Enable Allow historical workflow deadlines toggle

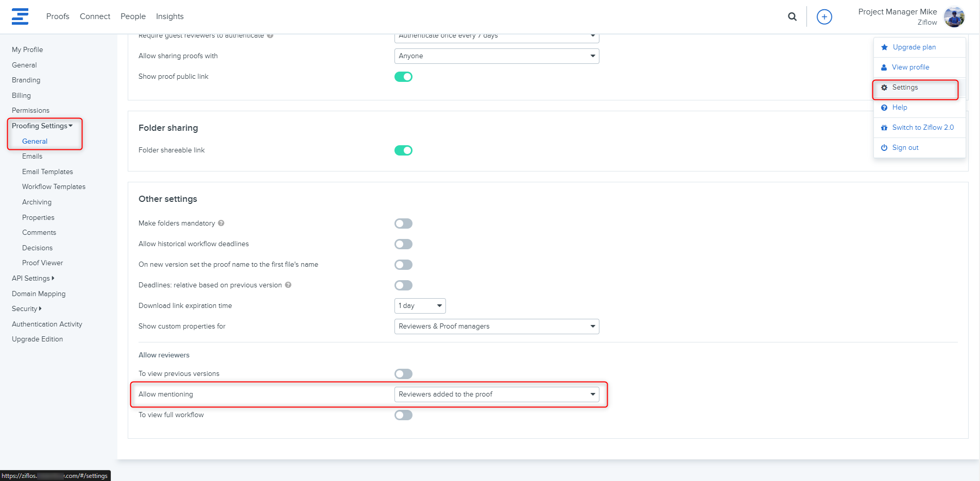pos(403,244)
